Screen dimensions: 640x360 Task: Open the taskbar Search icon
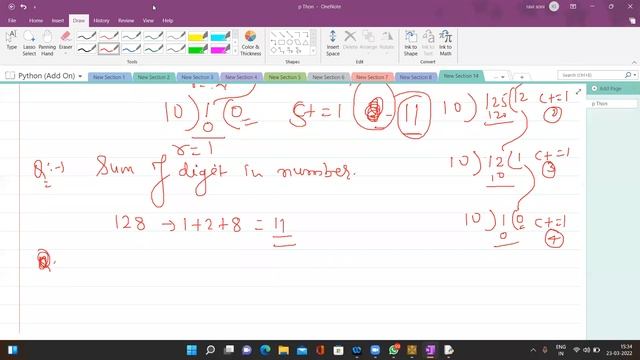210,350
